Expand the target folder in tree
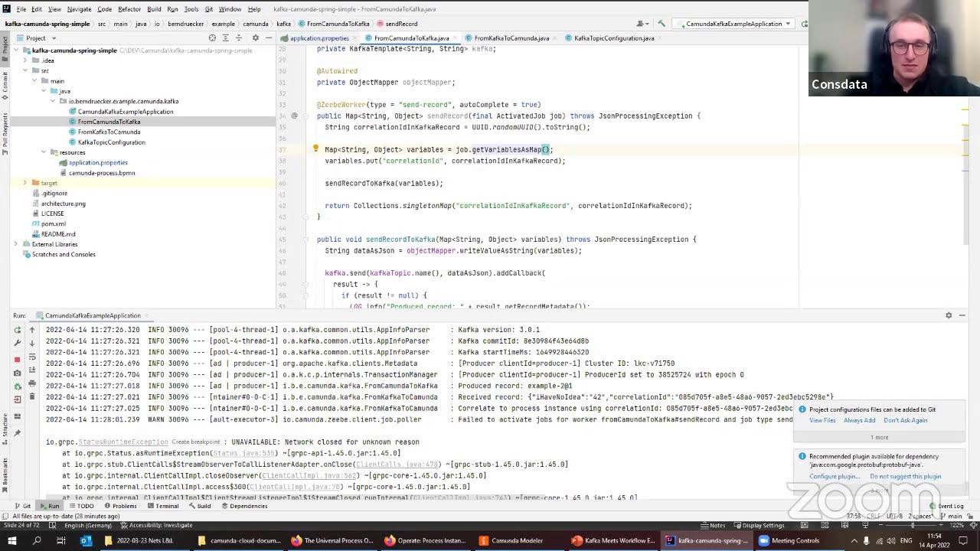This screenshot has width=980, height=551. click(x=24, y=183)
